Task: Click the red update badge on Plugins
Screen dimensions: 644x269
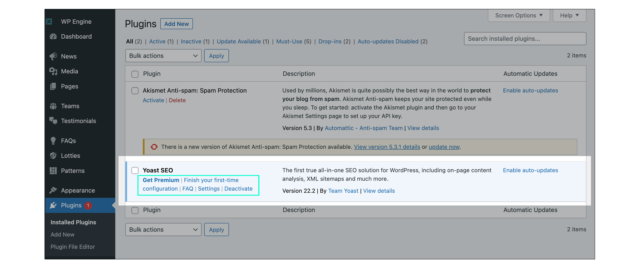Action: tap(88, 206)
